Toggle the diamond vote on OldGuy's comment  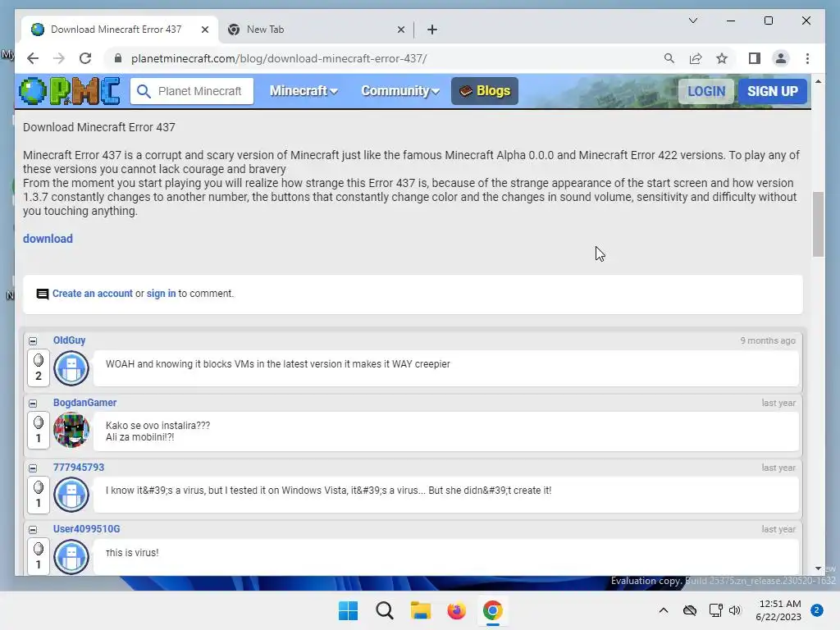pos(39,368)
